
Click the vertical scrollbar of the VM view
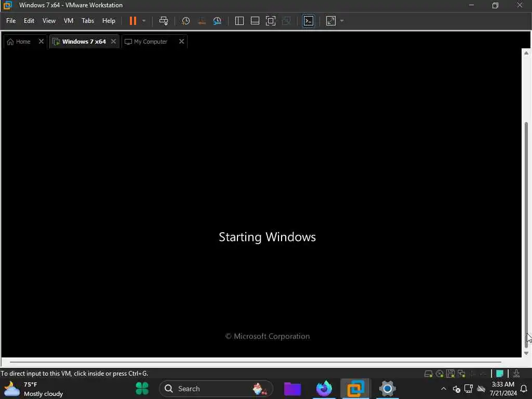click(526, 234)
